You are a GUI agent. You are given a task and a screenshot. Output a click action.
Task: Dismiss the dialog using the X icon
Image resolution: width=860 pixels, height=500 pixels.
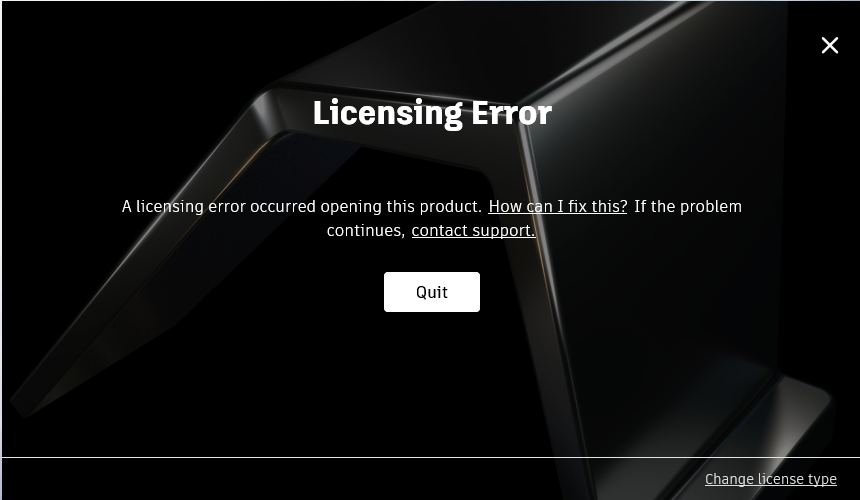830,46
